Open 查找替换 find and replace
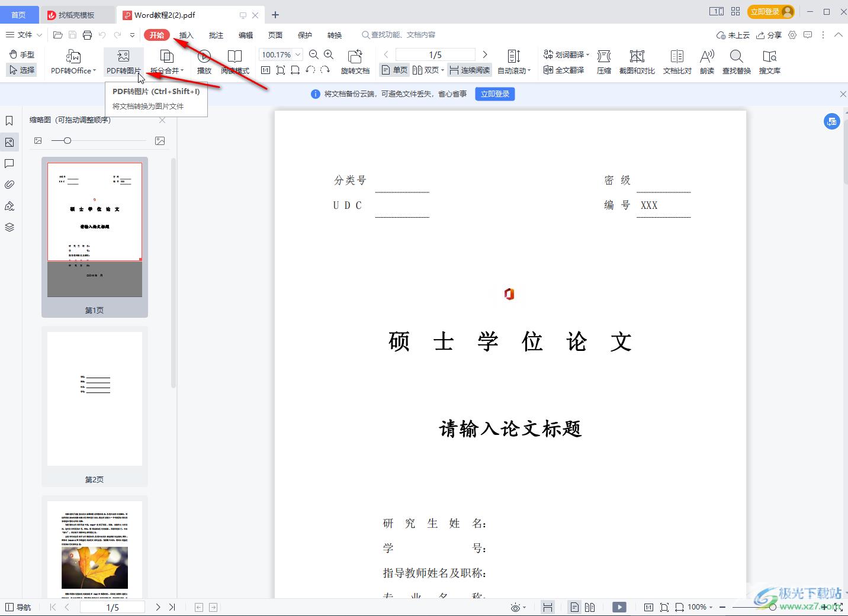Screen dimensions: 848x616 [737, 62]
